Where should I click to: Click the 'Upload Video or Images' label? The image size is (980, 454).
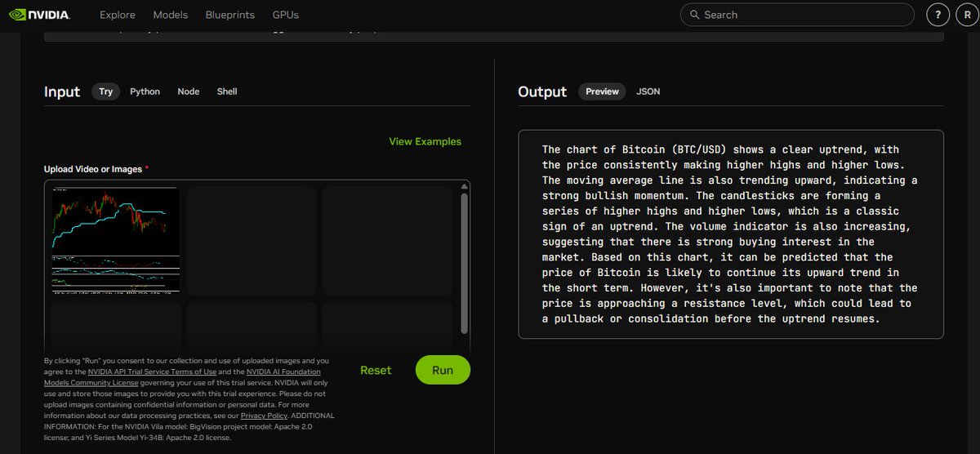(x=94, y=169)
